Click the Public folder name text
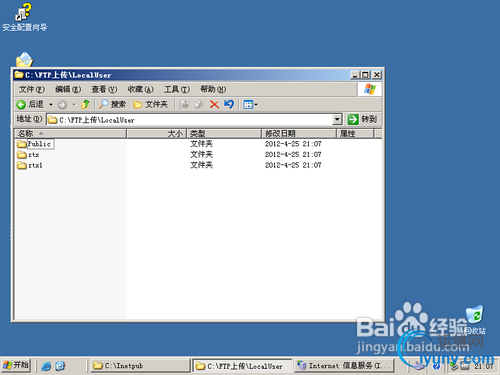The width and height of the screenshot is (500, 375). [39, 144]
